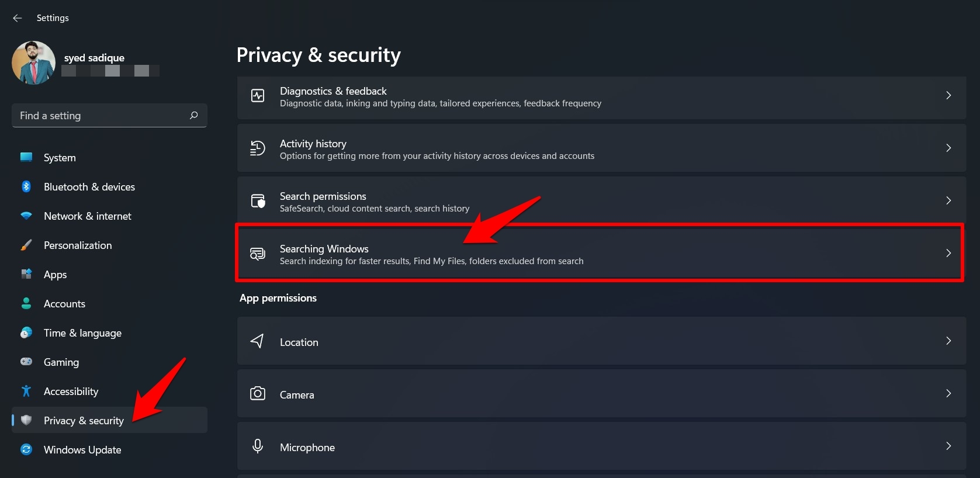Open Personalization settings

click(78, 245)
